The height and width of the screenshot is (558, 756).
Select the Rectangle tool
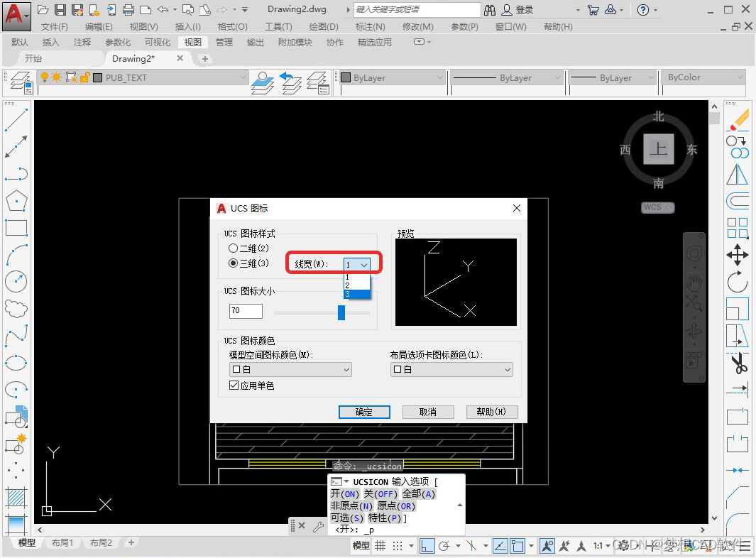(x=16, y=228)
